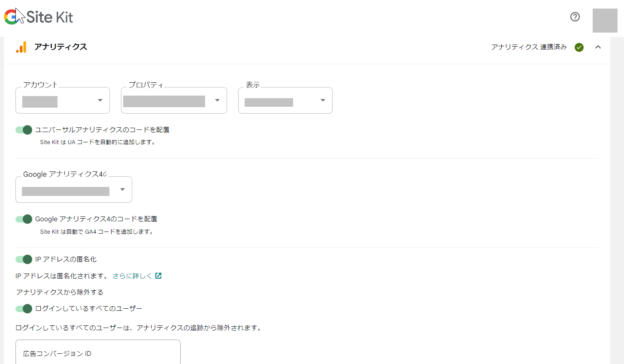Click the さらに詳しく link
Screen dimensions: 624x364
click(132, 276)
